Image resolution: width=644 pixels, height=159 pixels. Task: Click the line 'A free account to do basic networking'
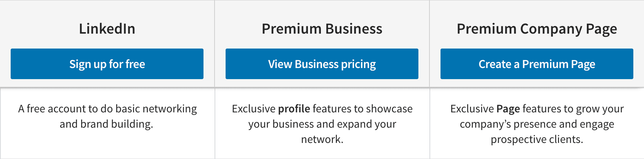(107, 109)
